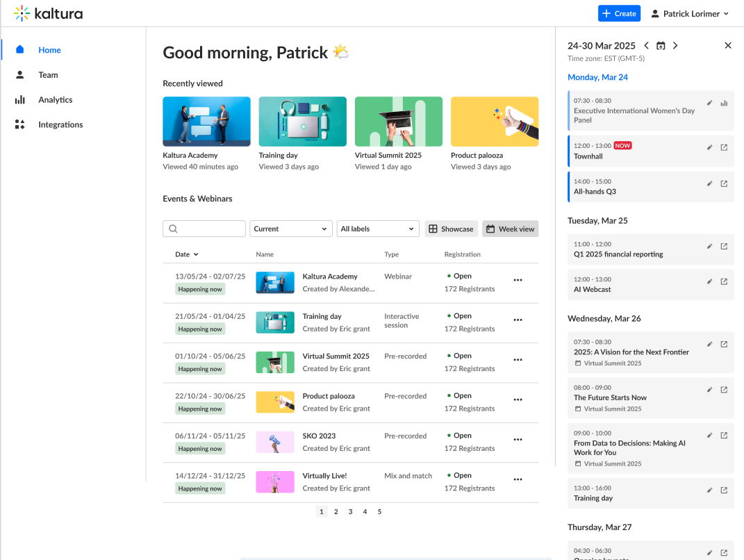Open the Home sidebar item

[49, 50]
